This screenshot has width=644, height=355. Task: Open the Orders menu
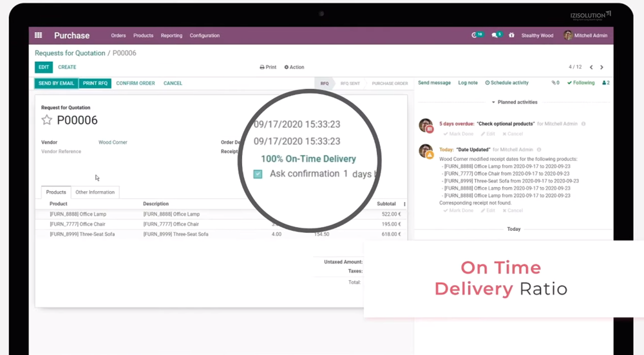(118, 35)
